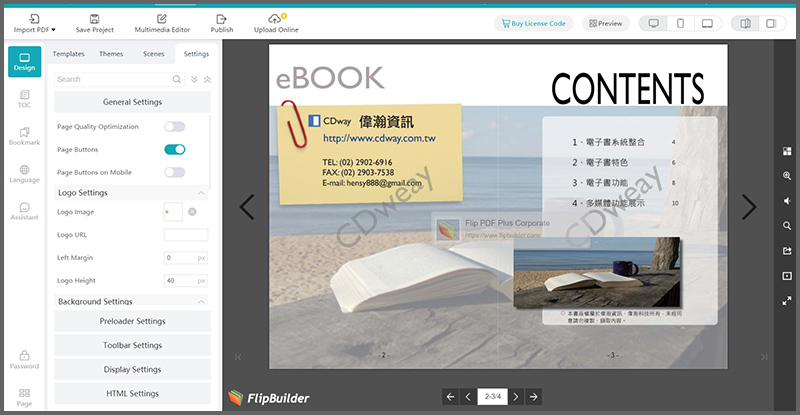The image size is (800, 415).
Task: Click Buy License Code button
Action: click(x=533, y=23)
